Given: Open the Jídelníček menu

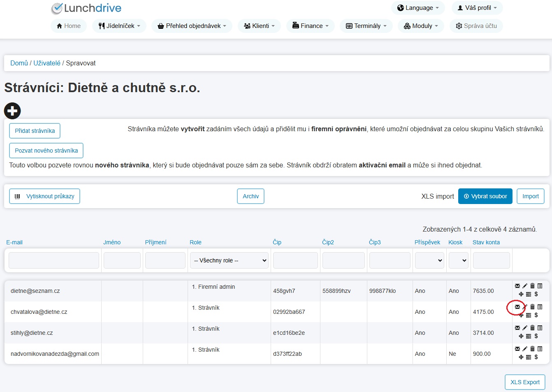Looking at the screenshot, I should pyautogui.click(x=119, y=26).
